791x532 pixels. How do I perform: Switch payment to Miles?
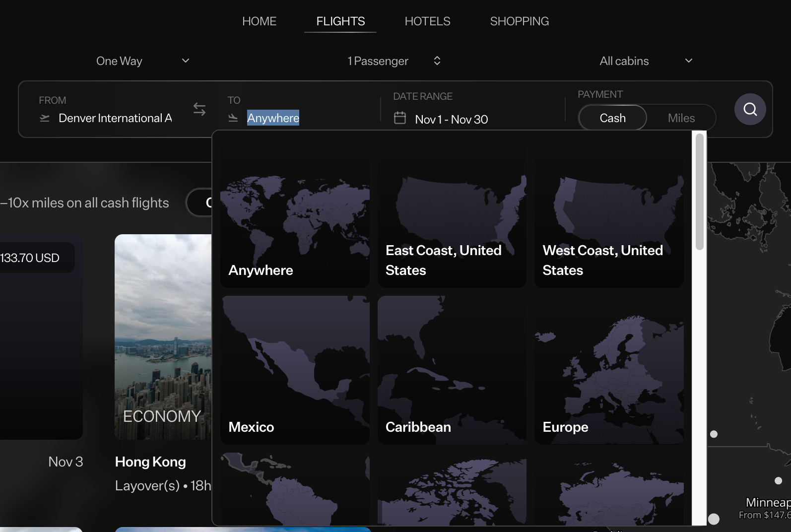point(681,118)
